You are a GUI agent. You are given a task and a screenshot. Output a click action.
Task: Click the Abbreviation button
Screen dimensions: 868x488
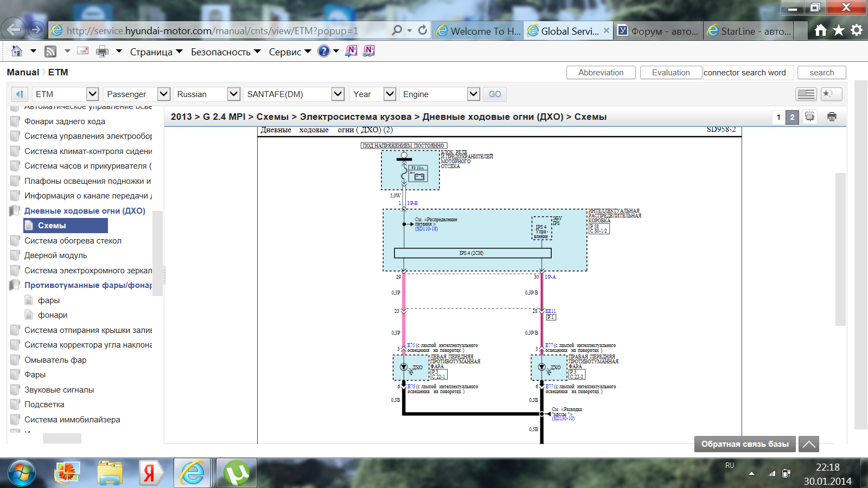601,73
